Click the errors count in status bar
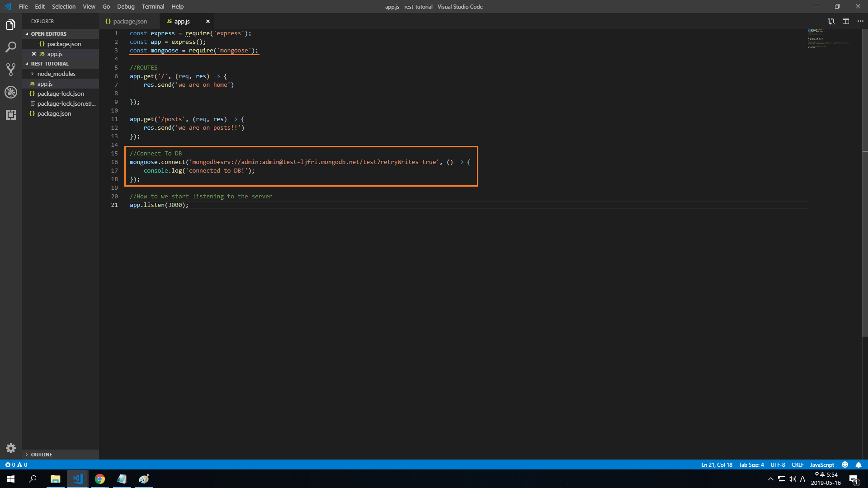 [10, 465]
